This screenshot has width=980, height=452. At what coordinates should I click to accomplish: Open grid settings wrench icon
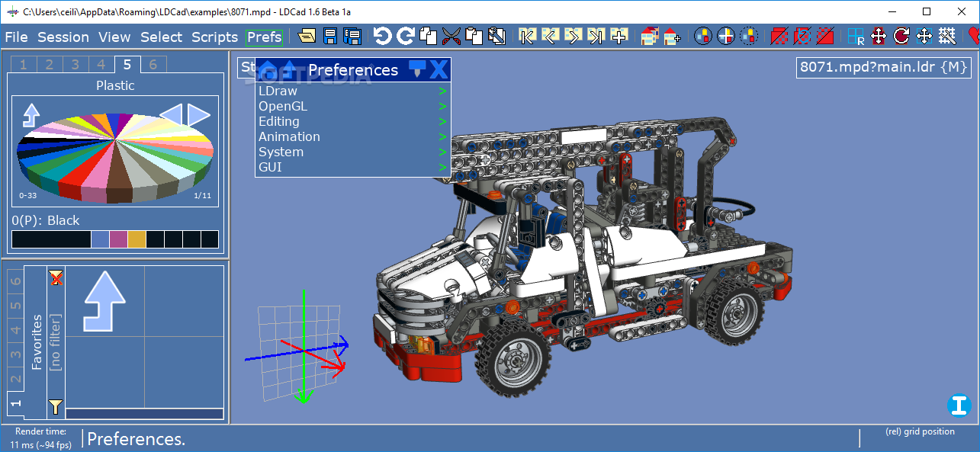pos(947,36)
